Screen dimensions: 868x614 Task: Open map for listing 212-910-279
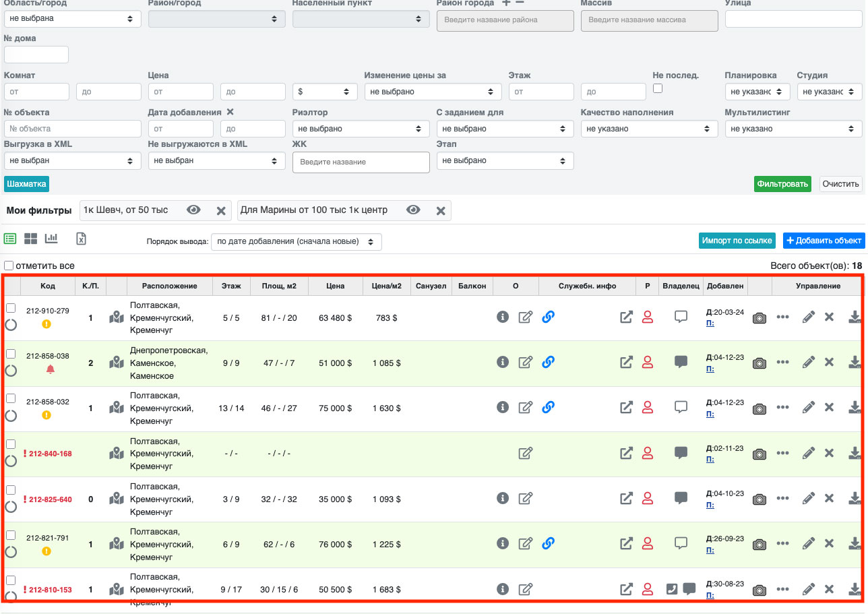[x=117, y=317]
